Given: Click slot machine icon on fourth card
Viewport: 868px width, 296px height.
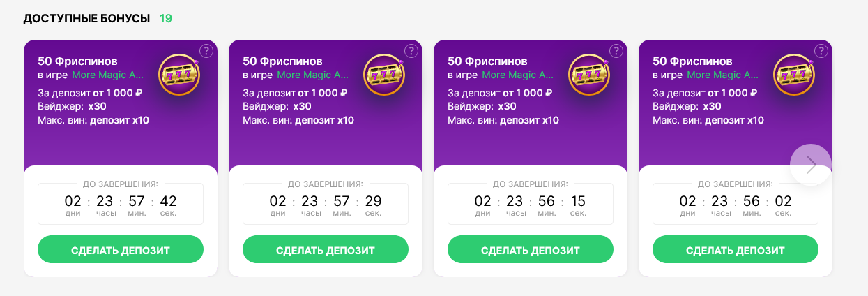Looking at the screenshot, I should pyautogui.click(x=794, y=74).
